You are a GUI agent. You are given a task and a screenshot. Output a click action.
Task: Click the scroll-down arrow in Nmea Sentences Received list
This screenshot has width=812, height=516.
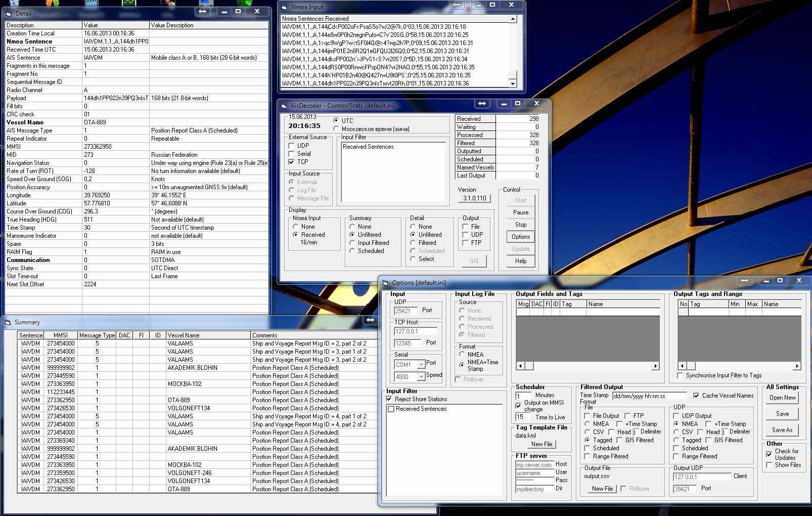pyautogui.click(x=513, y=83)
